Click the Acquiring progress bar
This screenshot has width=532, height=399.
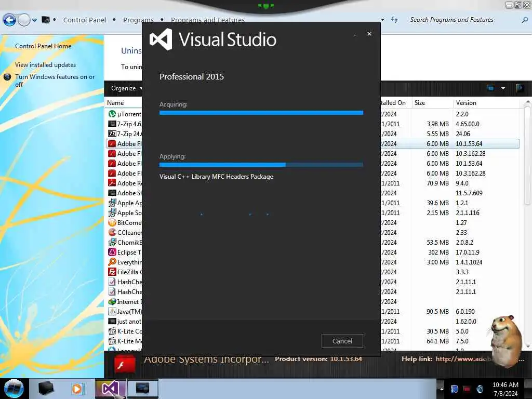point(261,113)
